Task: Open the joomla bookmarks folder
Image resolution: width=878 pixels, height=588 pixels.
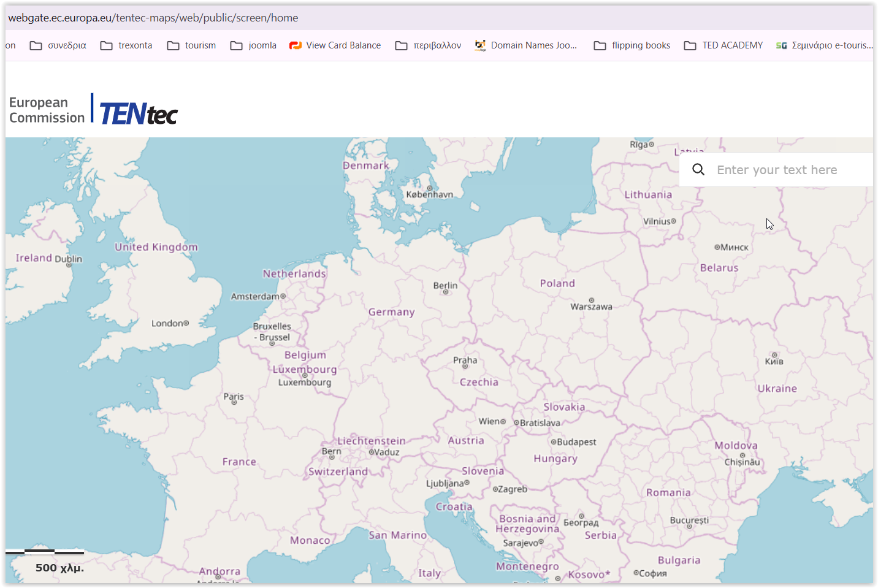Action: click(253, 45)
